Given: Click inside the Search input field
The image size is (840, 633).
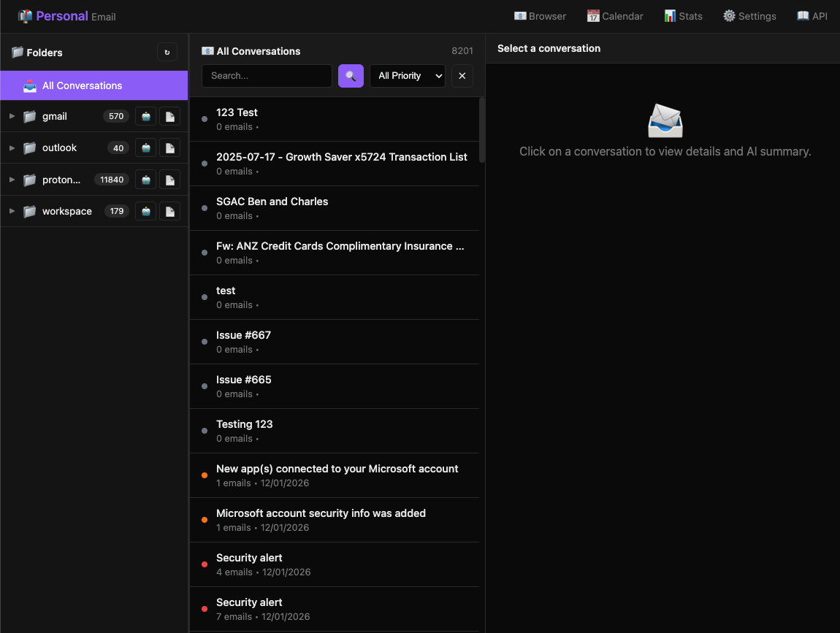Looking at the screenshot, I should 267,76.
